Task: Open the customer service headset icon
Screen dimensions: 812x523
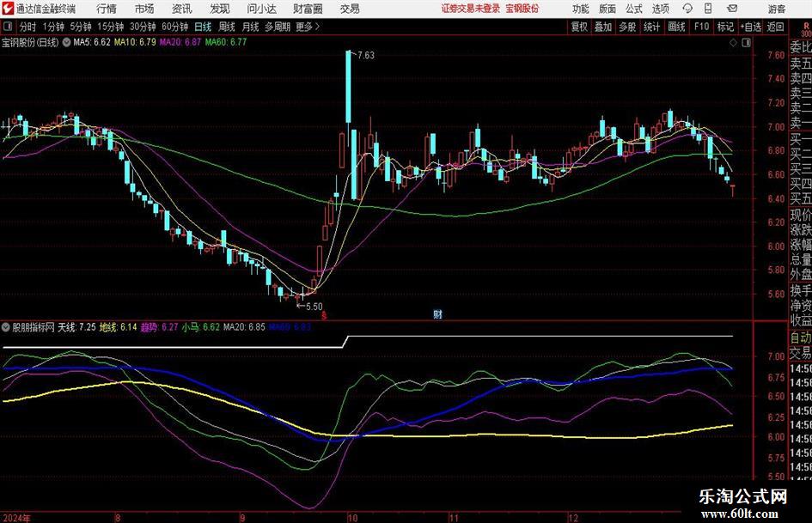Action: point(687,9)
